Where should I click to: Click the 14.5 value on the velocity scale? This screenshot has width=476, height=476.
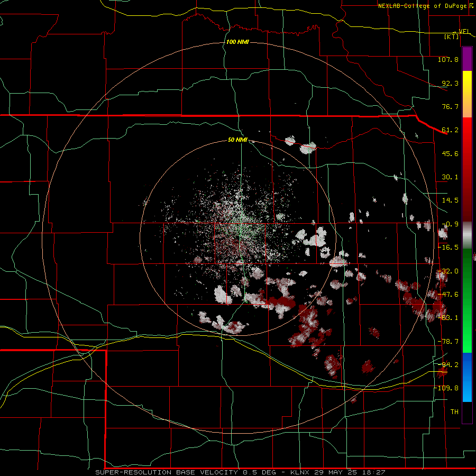[450, 200]
